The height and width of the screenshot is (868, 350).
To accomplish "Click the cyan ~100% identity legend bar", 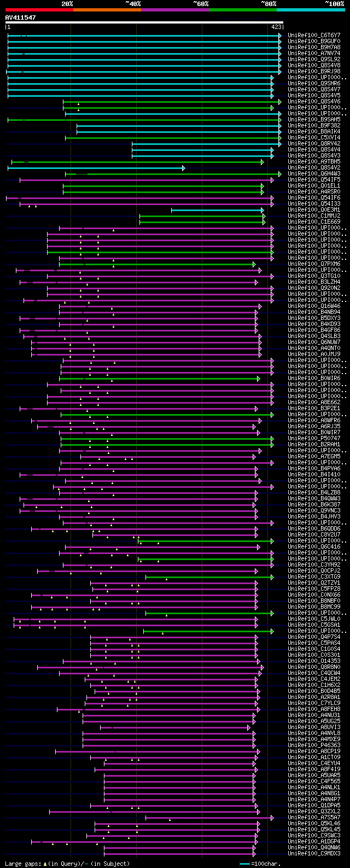I will pyautogui.click(x=311, y=10).
